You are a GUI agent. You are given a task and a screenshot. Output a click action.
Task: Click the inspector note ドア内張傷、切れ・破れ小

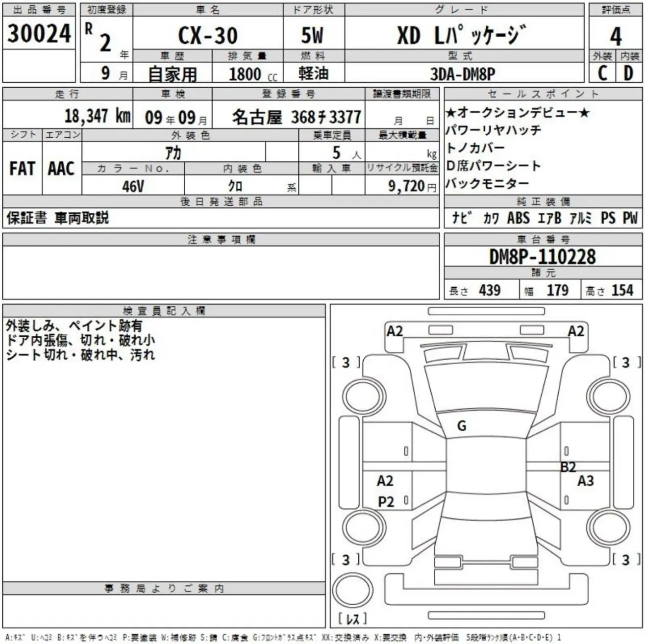[x=80, y=340]
